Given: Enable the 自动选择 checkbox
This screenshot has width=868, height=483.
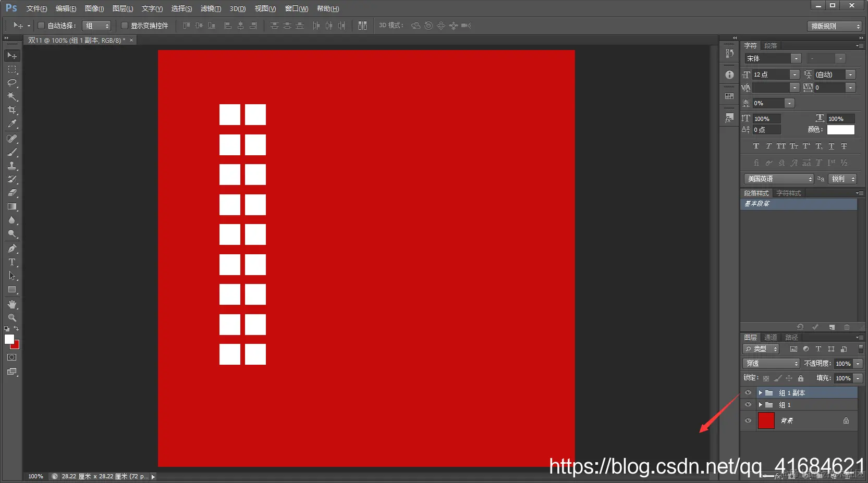Looking at the screenshot, I should coord(41,26).
